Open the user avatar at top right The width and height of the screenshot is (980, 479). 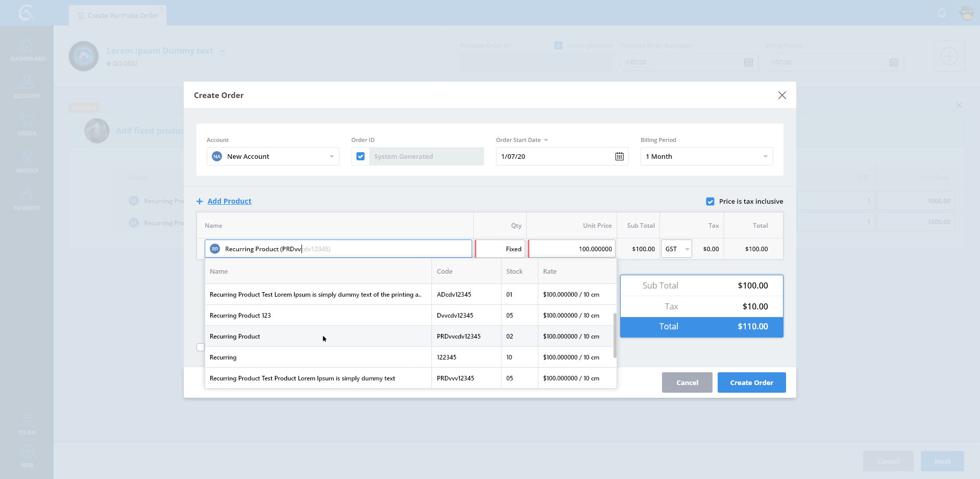(x=967, y=13)
